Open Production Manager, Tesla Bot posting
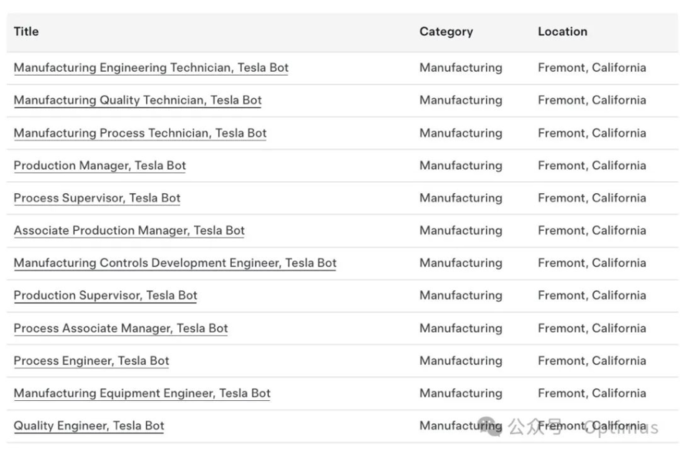The width and height of the screenshot is (680, 454). coord(99,165)
